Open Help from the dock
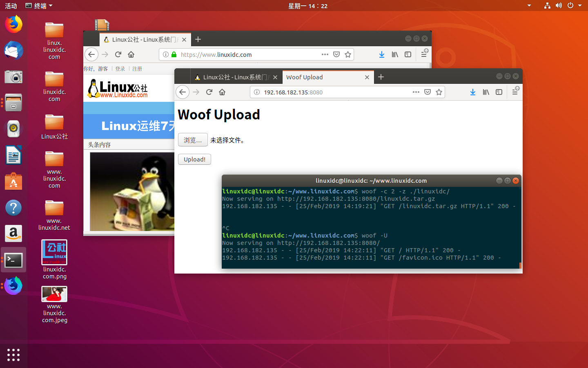 13,207
